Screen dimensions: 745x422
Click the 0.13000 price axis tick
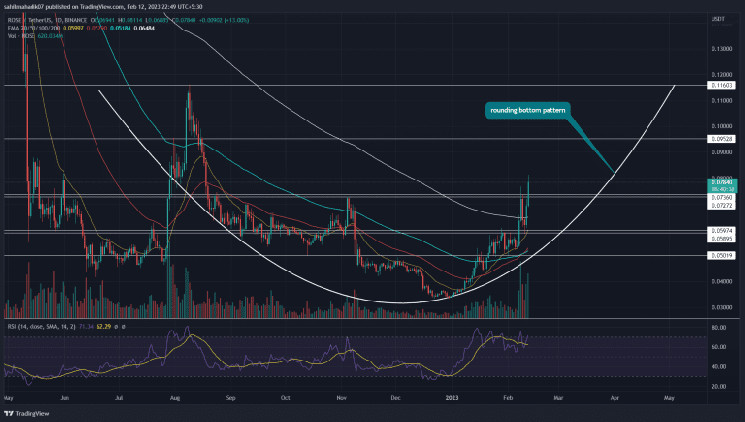(722, 49)
